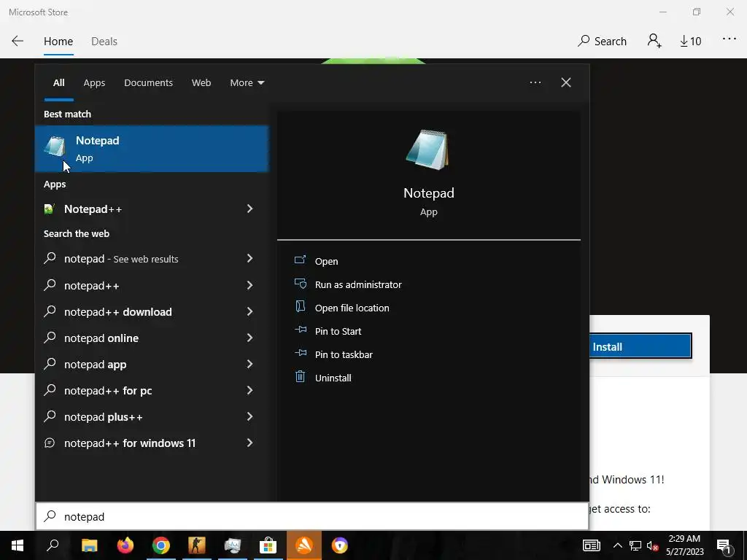Click the Install button in Microsoft Store
Image resolution: width=747 pixels, height=560 pixels.
coord(640,346)
